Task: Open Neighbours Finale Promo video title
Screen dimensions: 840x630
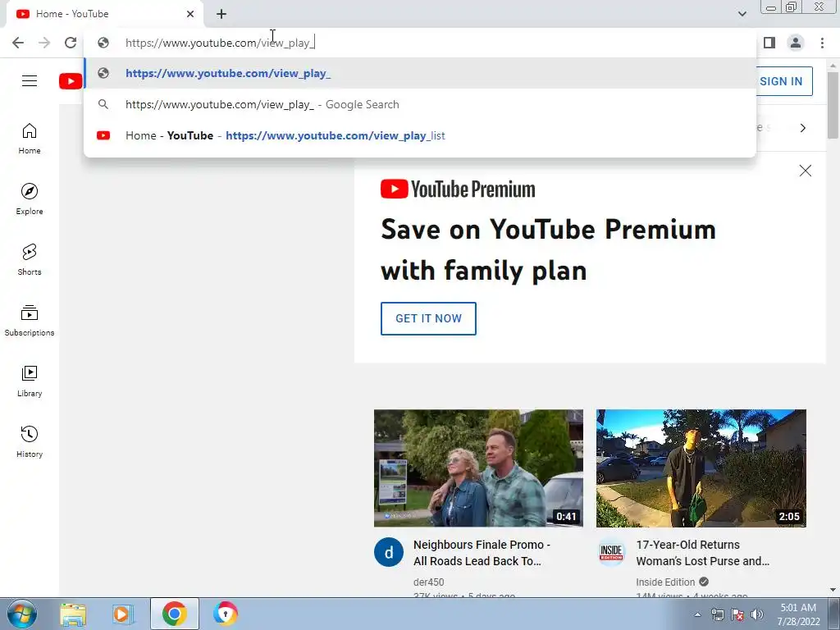Action: pos(482,553)
